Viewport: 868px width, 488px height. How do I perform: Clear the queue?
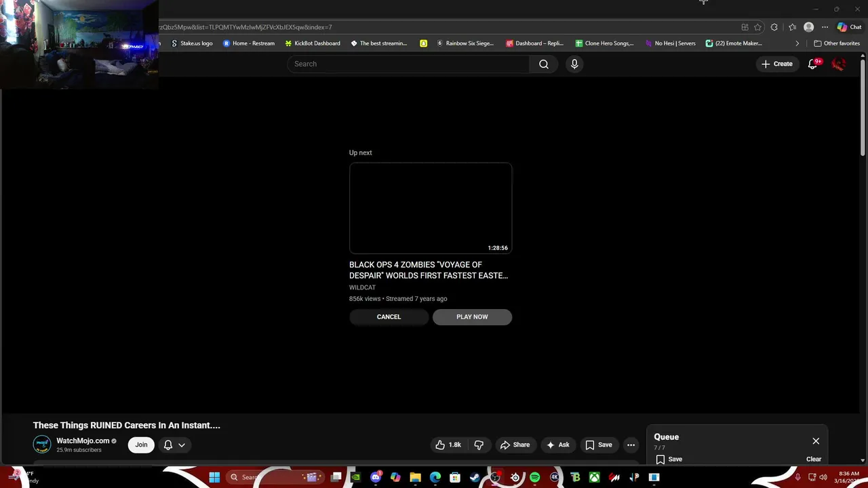point(814,459)
